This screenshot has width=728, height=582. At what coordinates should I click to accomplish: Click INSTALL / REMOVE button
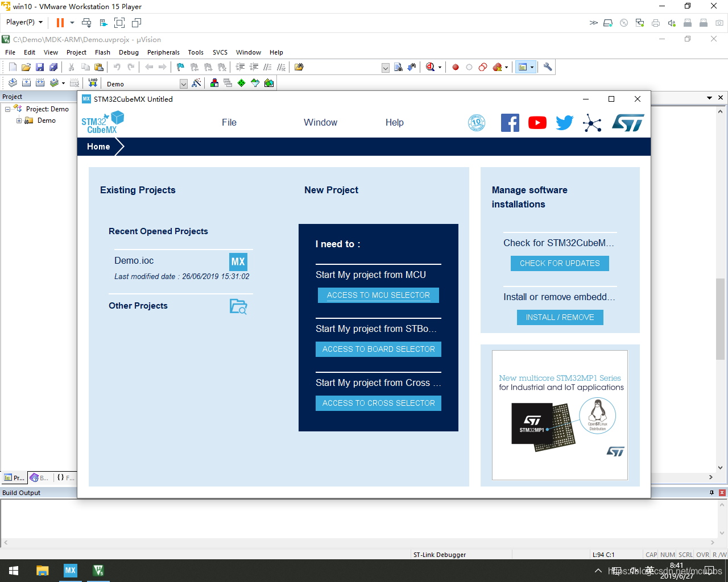click(560, 317)
